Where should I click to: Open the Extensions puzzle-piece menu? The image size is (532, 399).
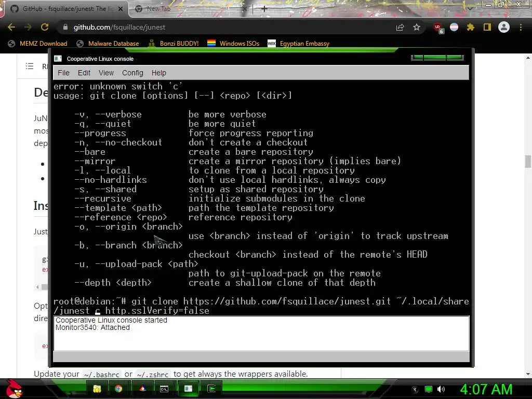click(x=470, y=27)
